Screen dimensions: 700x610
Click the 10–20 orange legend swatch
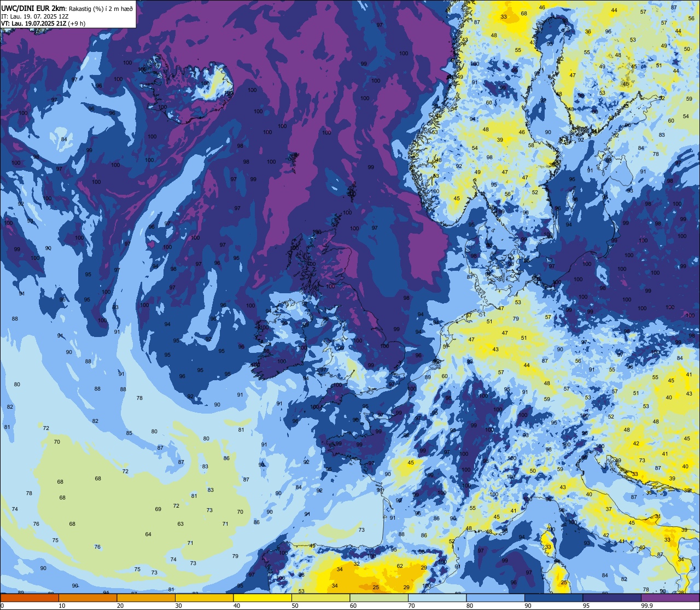(87, 597)
